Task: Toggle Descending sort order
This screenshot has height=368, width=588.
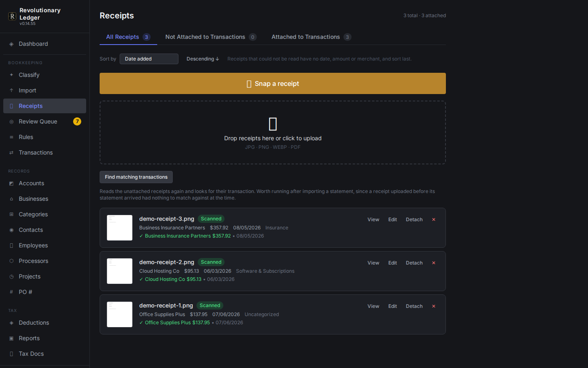Action: [203, 59]
